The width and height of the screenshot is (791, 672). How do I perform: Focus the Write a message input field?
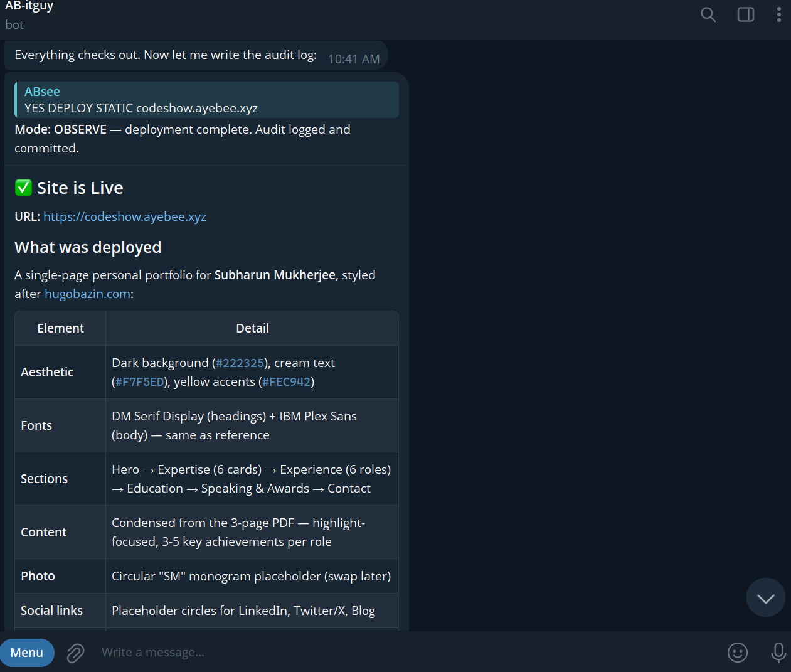point(408,653)
